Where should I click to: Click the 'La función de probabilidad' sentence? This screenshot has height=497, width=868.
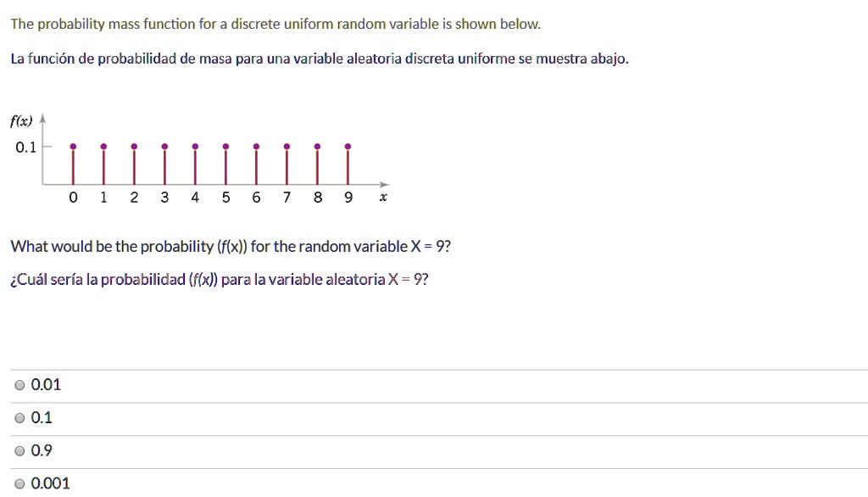click(x=320, y=59)
